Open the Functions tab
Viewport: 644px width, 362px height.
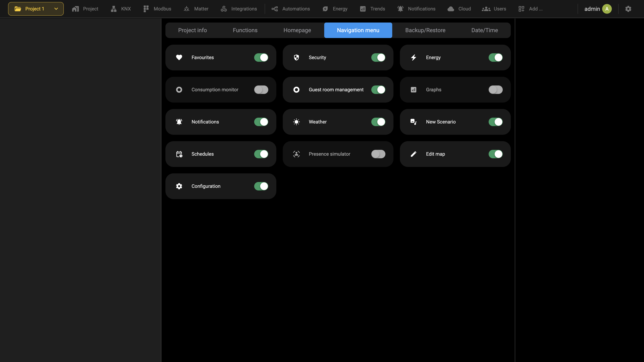click(245, 30)
